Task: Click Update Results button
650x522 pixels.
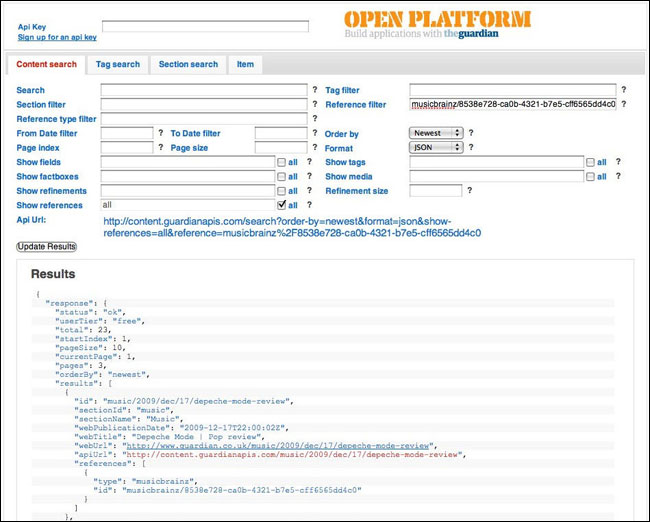Action: [x=46, y=247]
